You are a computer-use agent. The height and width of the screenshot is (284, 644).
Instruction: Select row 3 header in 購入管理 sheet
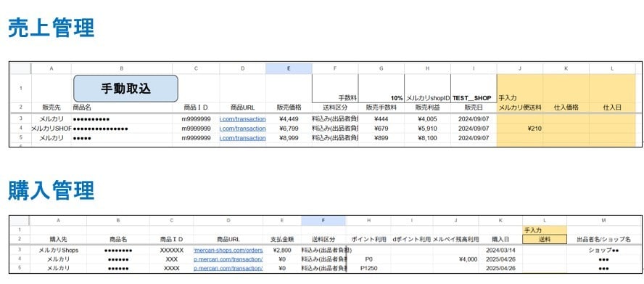pos(20,250)
